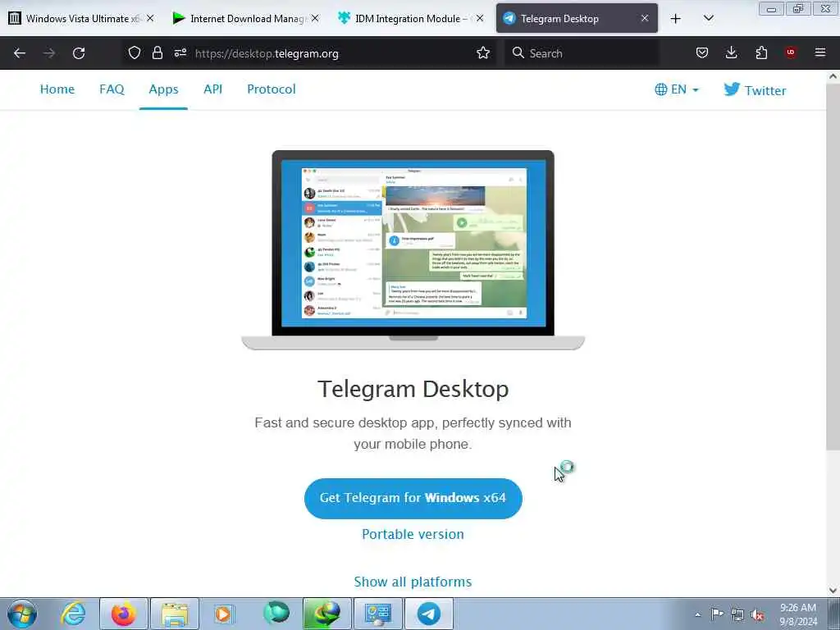The width and height of the screenshot is (840, 630).
Task: Open Internet Download Manager in taskbar
Action: coord(326,614)
